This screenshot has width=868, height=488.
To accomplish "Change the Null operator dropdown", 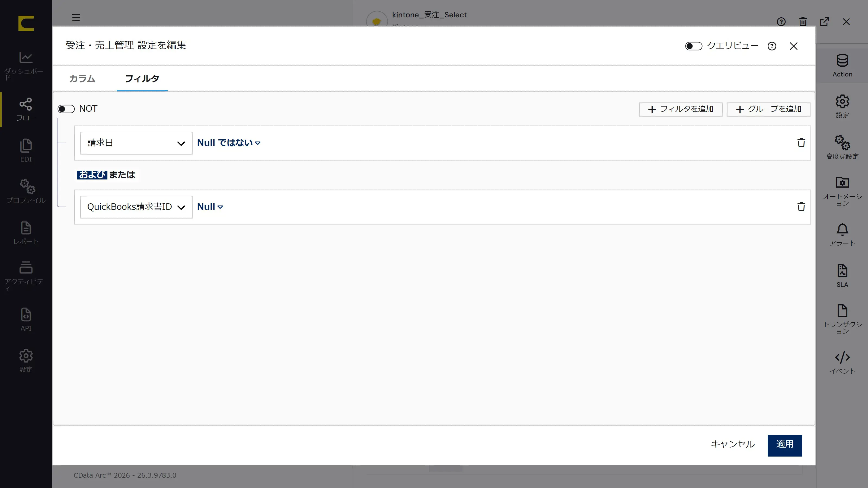I will [210, 207].
